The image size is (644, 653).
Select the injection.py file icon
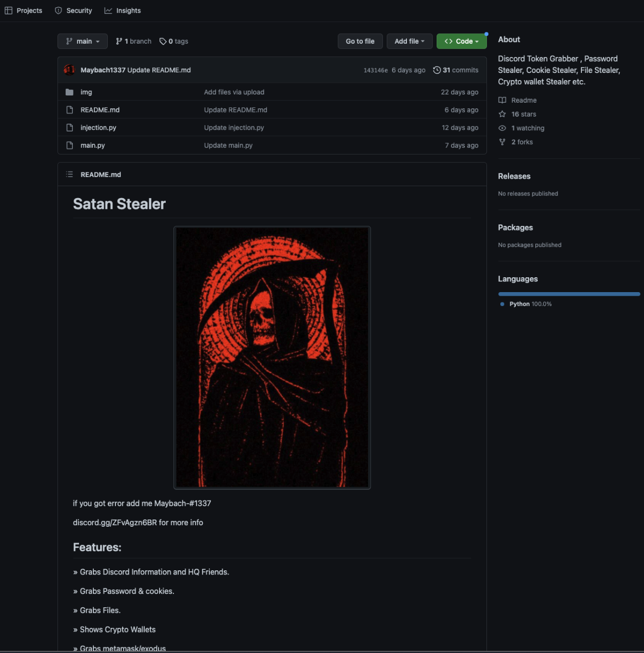70,127
